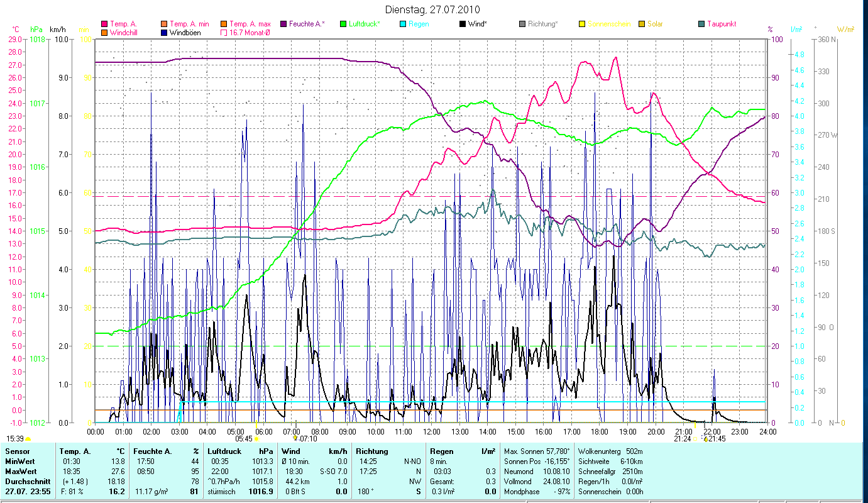The width and height of the screenshot is (868, 503).
Task: Click the black Wind legend square
Action: 463,24
